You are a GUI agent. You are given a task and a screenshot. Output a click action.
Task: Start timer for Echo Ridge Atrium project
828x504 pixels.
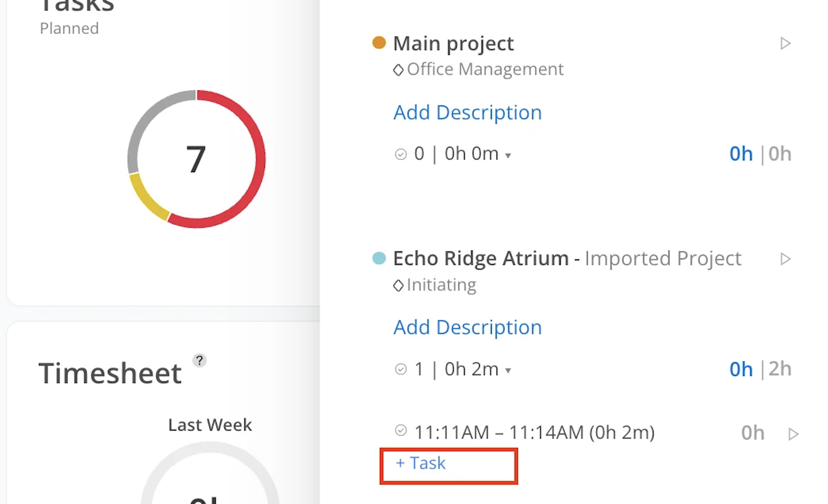(x=785, y=259)
